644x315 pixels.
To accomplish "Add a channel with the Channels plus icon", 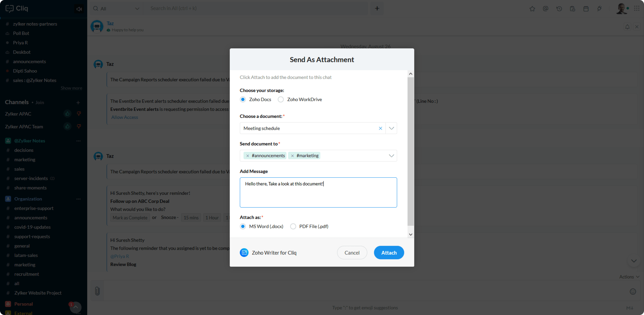I will click(78, 102).
